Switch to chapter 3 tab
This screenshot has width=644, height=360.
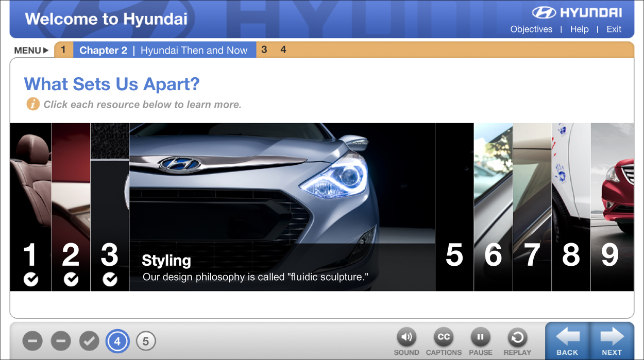point(264,50)
